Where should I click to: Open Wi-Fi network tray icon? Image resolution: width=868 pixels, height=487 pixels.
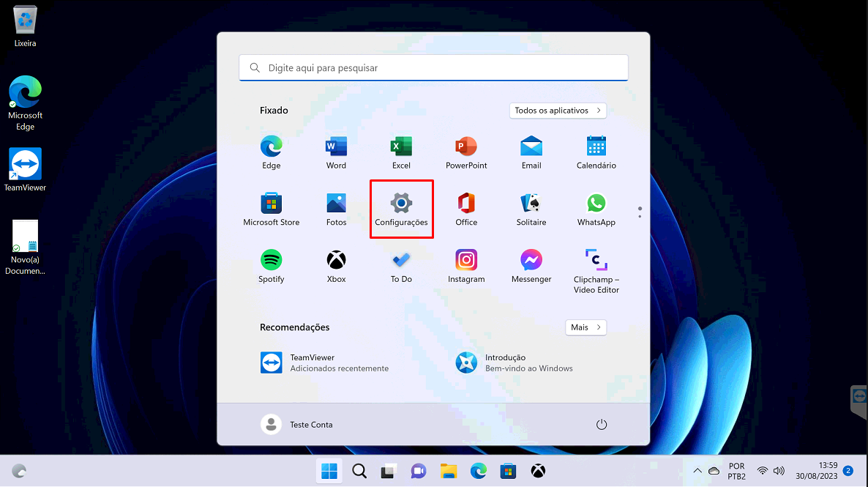(x=763, y=471)
